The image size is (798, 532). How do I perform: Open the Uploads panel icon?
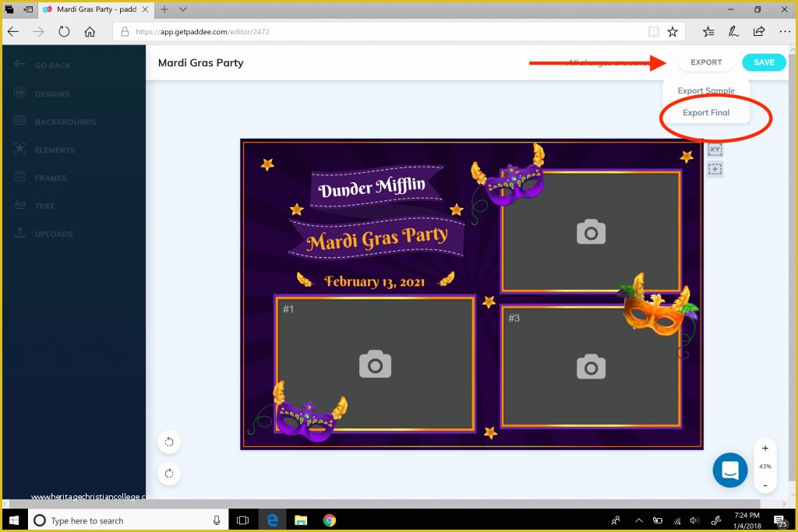tap(19, 232)
